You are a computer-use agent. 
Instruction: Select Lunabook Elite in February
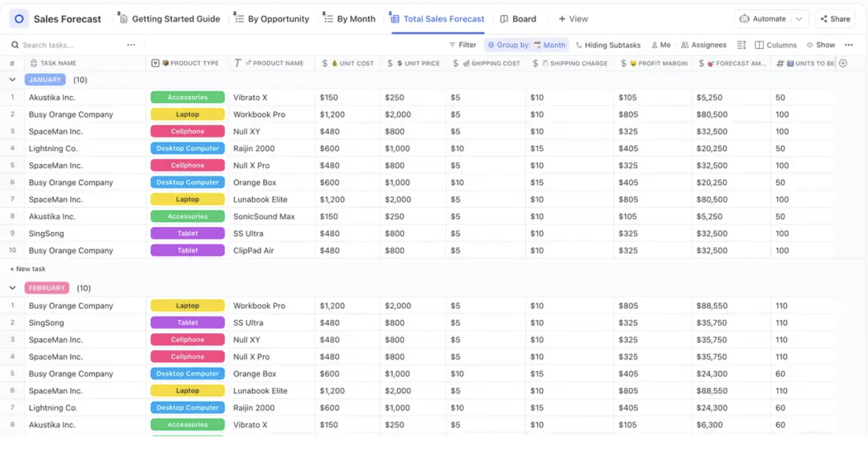[260, 391]
